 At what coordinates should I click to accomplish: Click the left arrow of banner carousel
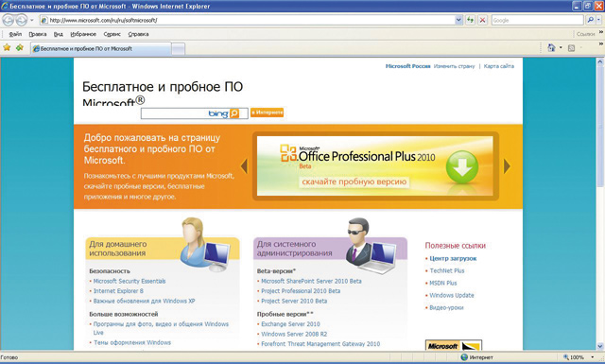coord(244,166)
